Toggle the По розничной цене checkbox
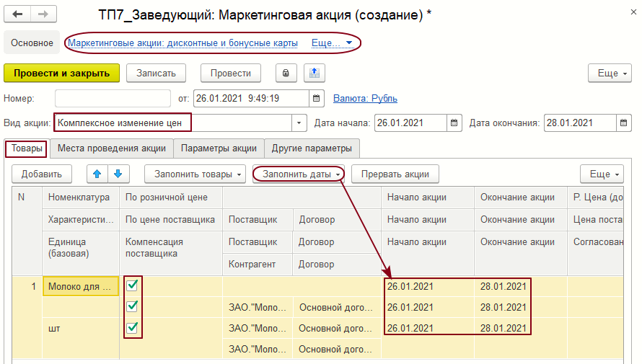 [x=132, y=285]
